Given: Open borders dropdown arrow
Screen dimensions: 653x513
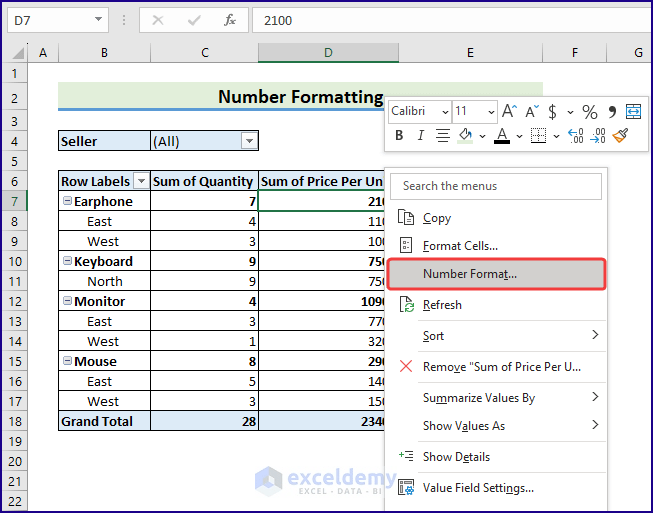Looking at the screenshot, I should pyautogui.click(x=556, y=136).
